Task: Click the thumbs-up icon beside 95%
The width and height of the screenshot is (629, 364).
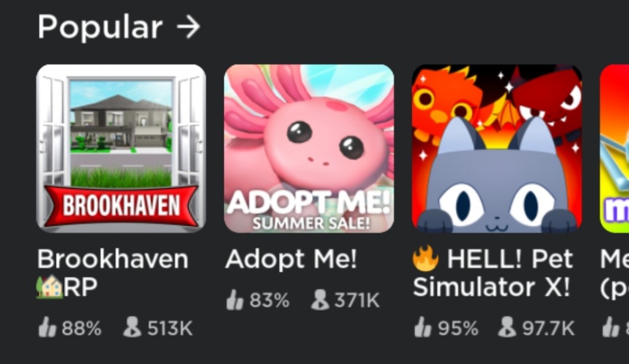Action: [422, 327]
